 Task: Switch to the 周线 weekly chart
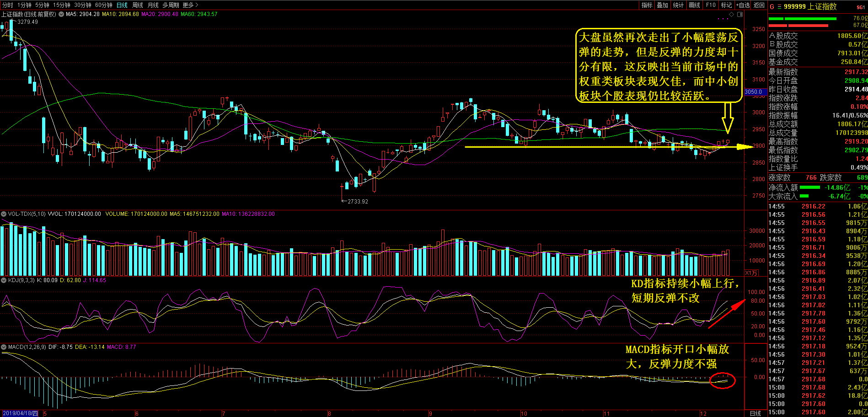(x=137, y=5)
